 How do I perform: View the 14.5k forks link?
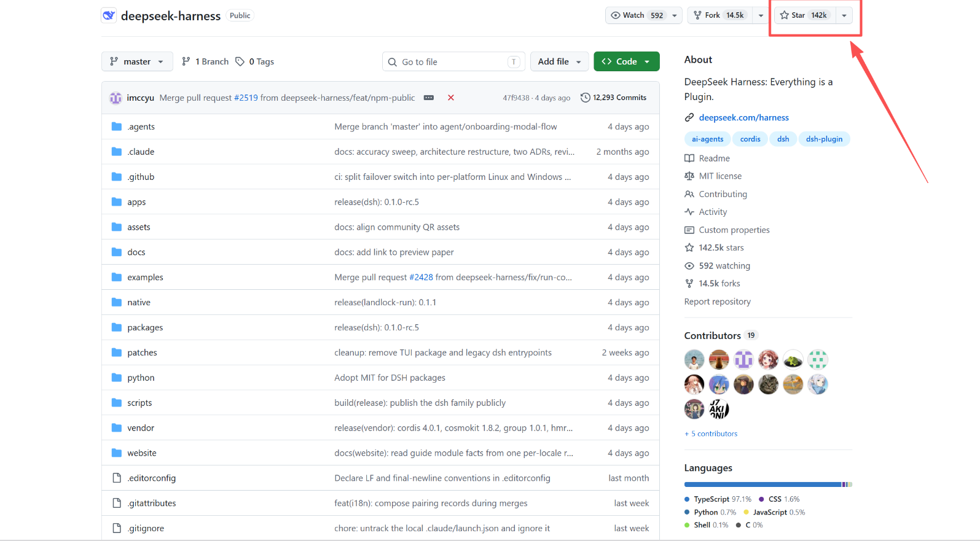[x=712, y=284]
